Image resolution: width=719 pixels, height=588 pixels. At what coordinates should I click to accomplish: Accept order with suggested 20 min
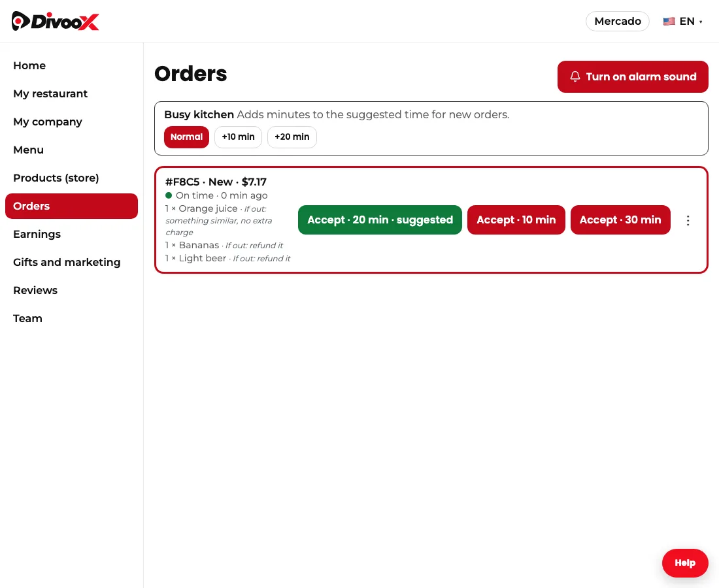pos(380,220)
